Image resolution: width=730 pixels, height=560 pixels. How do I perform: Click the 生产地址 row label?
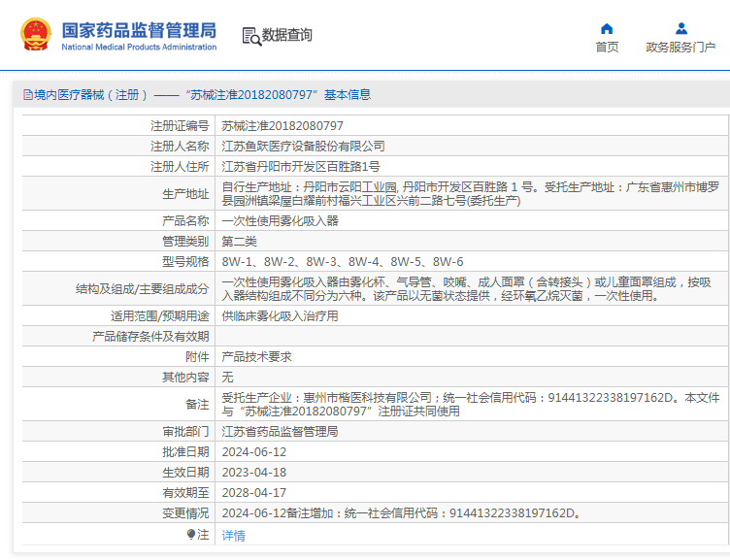point(185,194)
